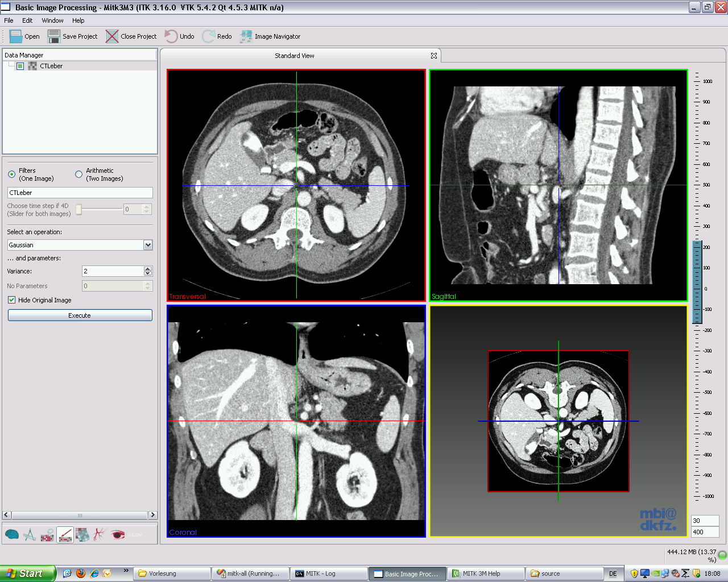Decrease the Variance value with down arrow
Image resolution: width=728 pixels, height=582 pixels.
coord(148,274)
